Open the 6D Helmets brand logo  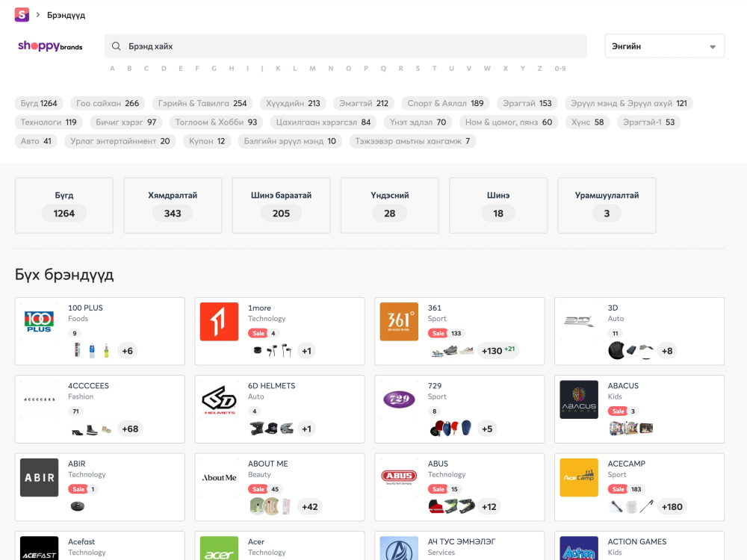coord(219,399)
